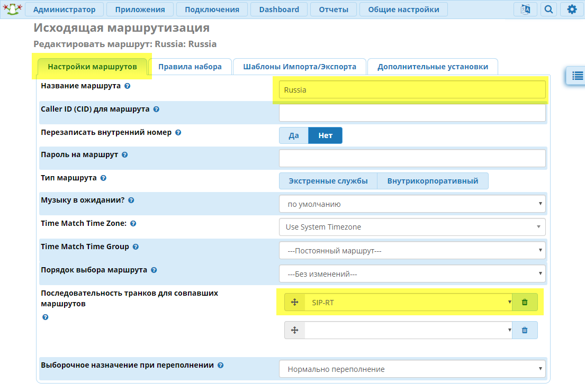Open the Use System Timezone dropdown
The image size is (585, 392).
coord(412,227)
